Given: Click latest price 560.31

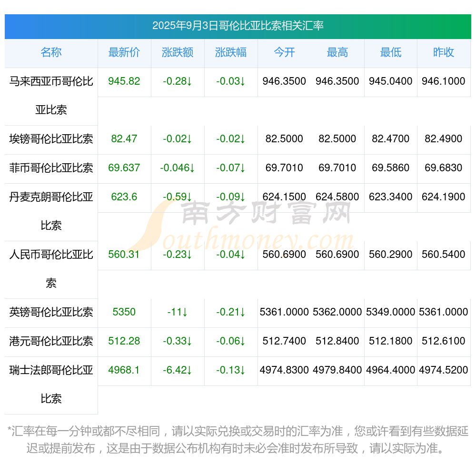Looking at the screenshot, I should (124, 255).
